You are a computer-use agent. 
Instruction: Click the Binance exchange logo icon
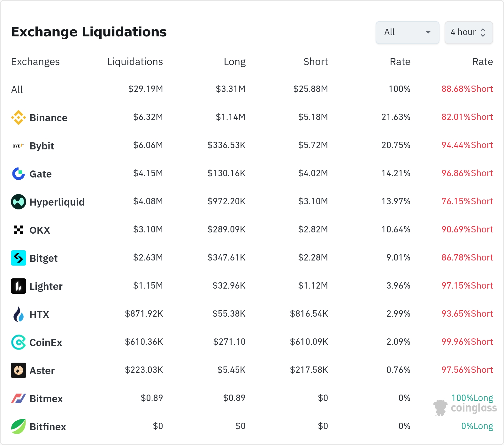pos(19,117)
